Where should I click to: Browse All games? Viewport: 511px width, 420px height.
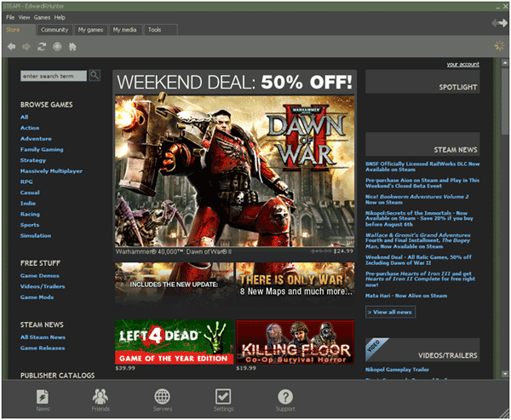click(x=25, y=117)
